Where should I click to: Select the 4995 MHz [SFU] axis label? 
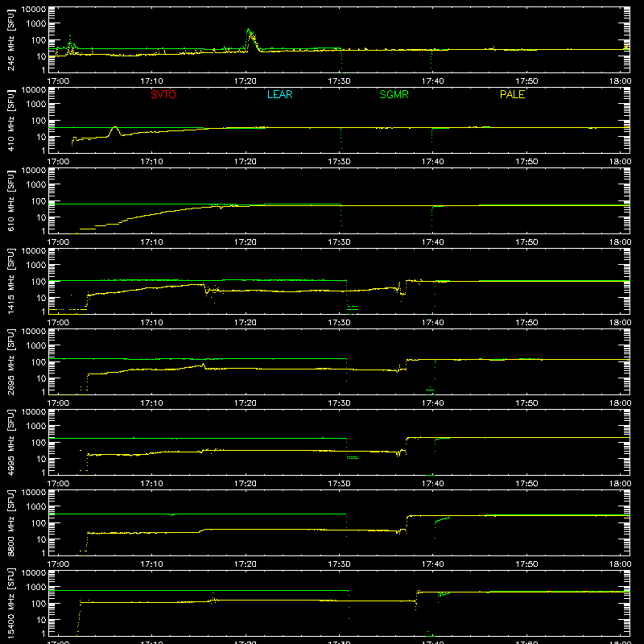coord(11,443)
